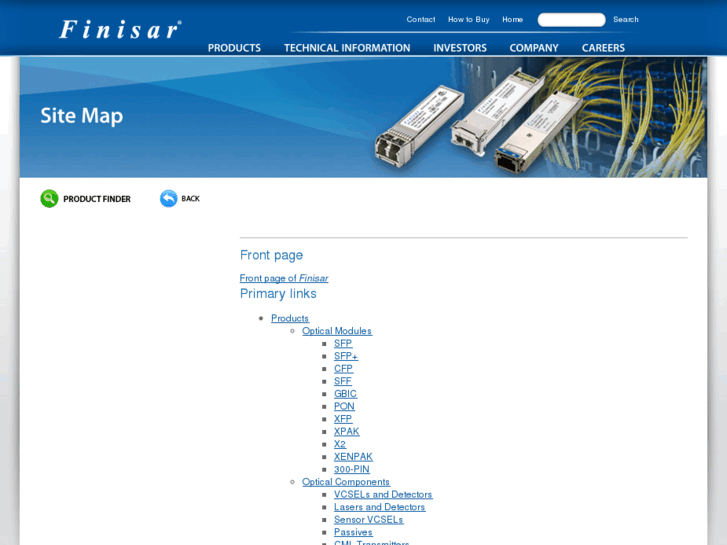727x545 pixels.
Task: Select the SFF link
Action: [343, 381]
